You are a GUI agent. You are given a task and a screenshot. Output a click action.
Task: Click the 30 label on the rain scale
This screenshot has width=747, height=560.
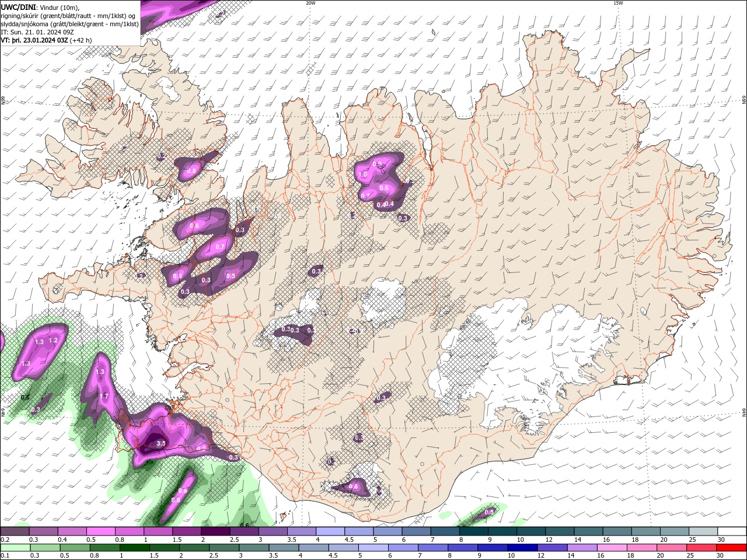721,556
